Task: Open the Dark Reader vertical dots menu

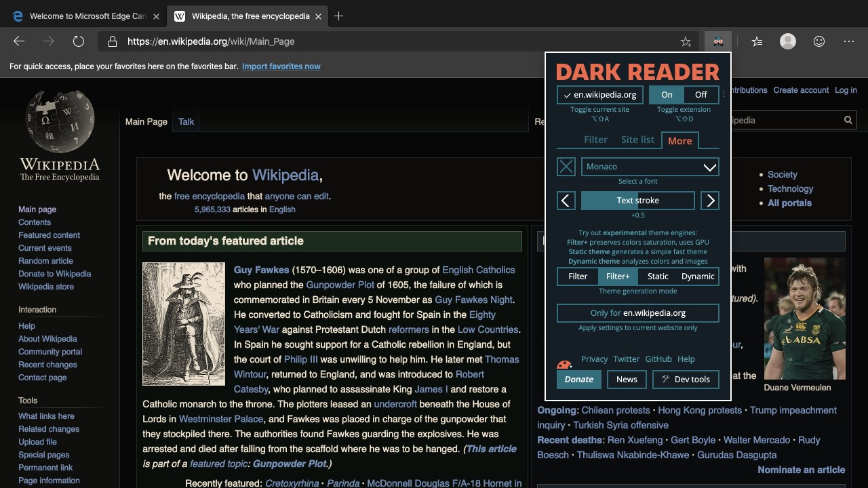Action: pos(724,95)
